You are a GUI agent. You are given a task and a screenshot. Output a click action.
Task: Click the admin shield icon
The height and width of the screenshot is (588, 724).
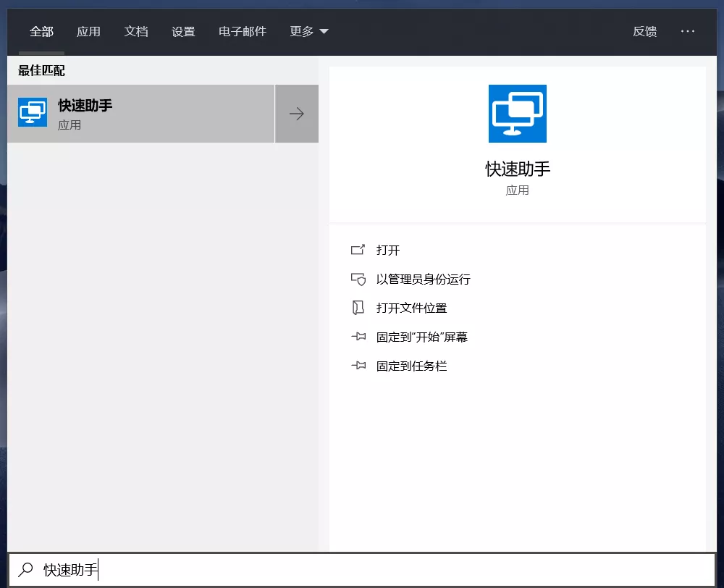click(x=358, y=279)
